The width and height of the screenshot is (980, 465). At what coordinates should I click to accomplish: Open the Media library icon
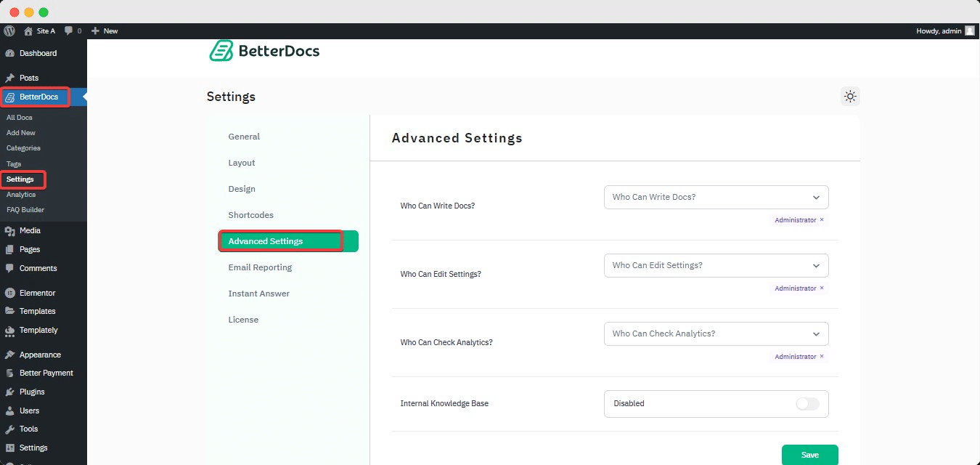pyautogui.click(x=10, y=230)
